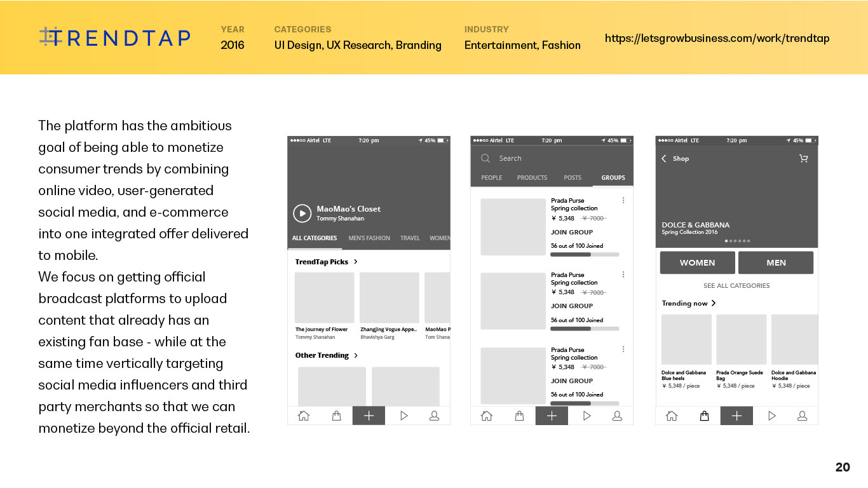
Task: Click third Prada Purse joined progress bar
Action: (x=585, y=403)
